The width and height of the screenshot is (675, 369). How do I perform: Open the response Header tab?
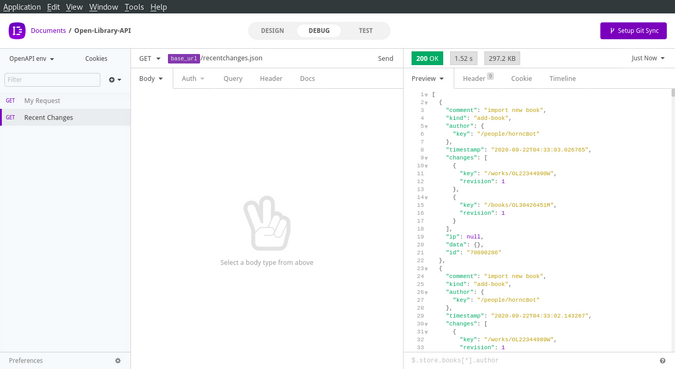[x=478, y=78]
